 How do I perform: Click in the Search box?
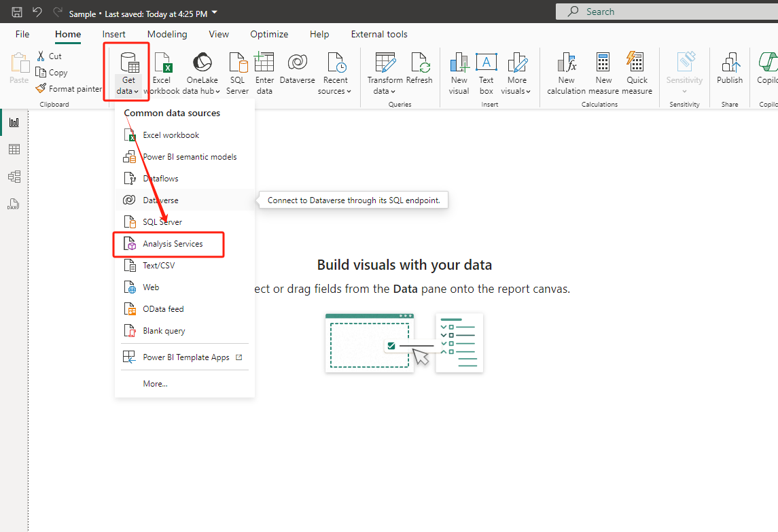667,12
